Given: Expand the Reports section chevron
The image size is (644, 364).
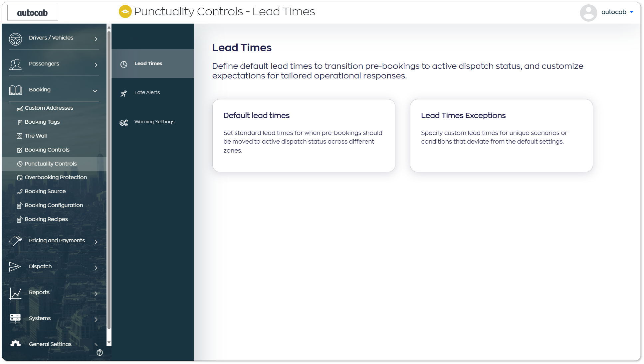Looking at the screenshot, I should point(96,294).
